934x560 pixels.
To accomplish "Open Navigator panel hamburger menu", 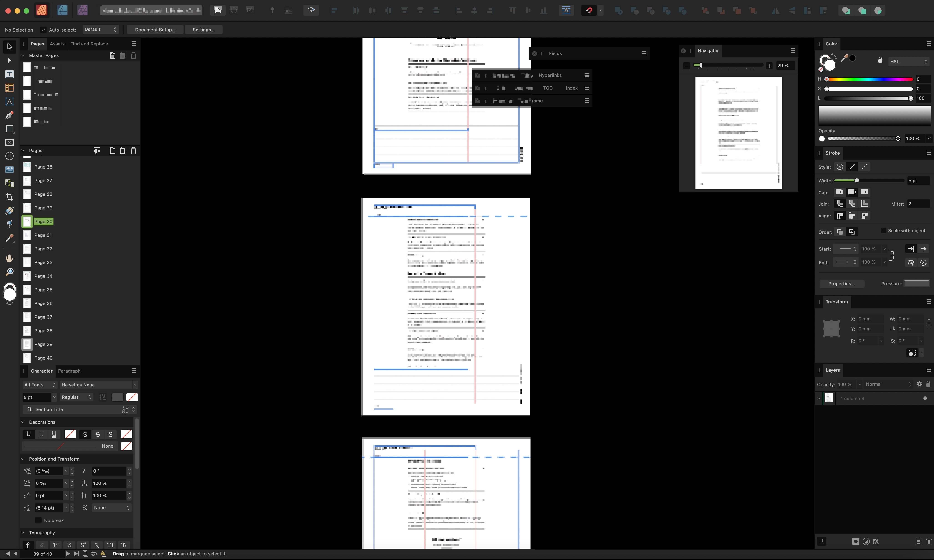I will tap(793, 50).
